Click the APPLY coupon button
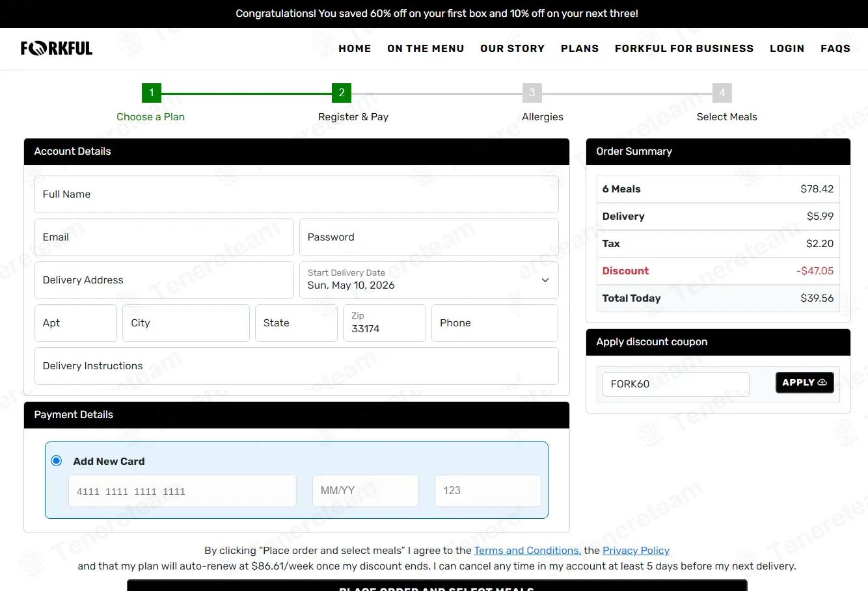 coord(804,382)
